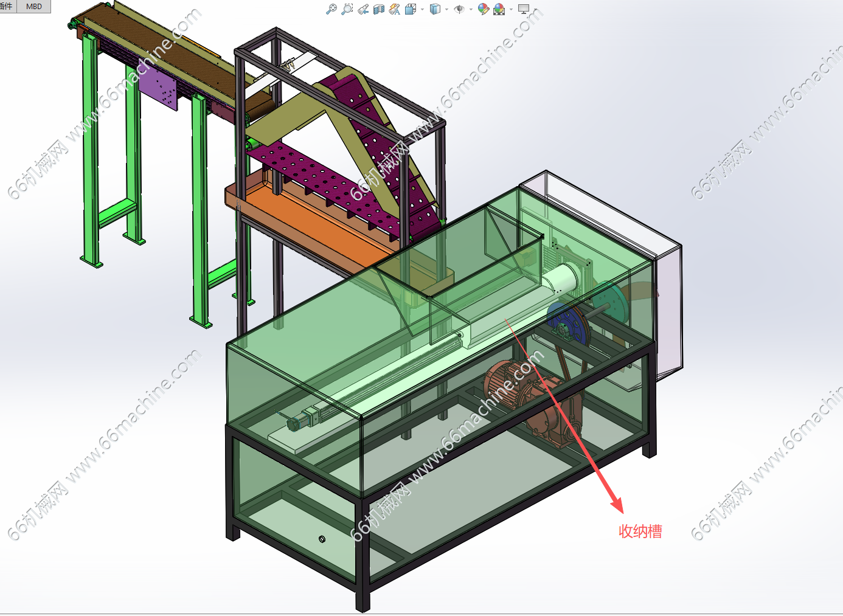Switch to the MBD tab

(x=34, y=6)
